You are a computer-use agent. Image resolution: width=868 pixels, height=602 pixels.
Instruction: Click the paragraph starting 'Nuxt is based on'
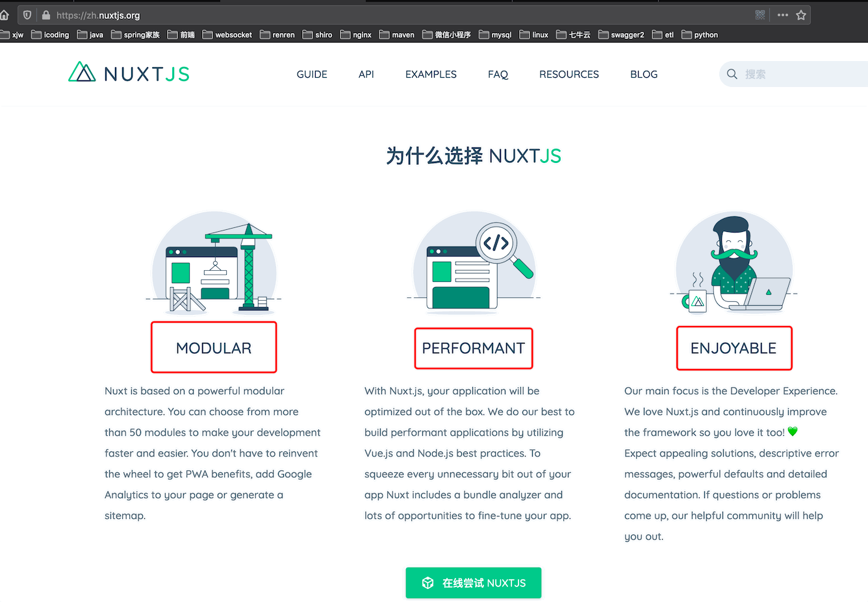coord(213,453)
